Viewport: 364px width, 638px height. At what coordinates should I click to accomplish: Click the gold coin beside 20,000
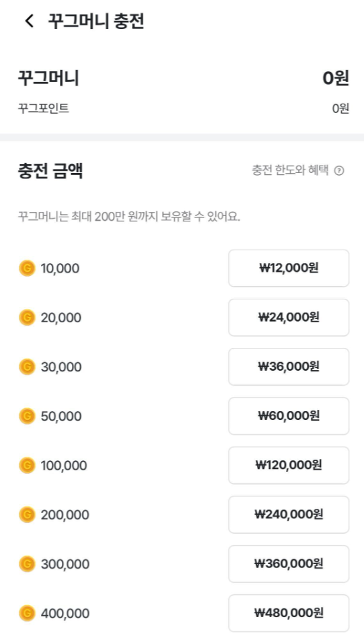coord(27,318)
